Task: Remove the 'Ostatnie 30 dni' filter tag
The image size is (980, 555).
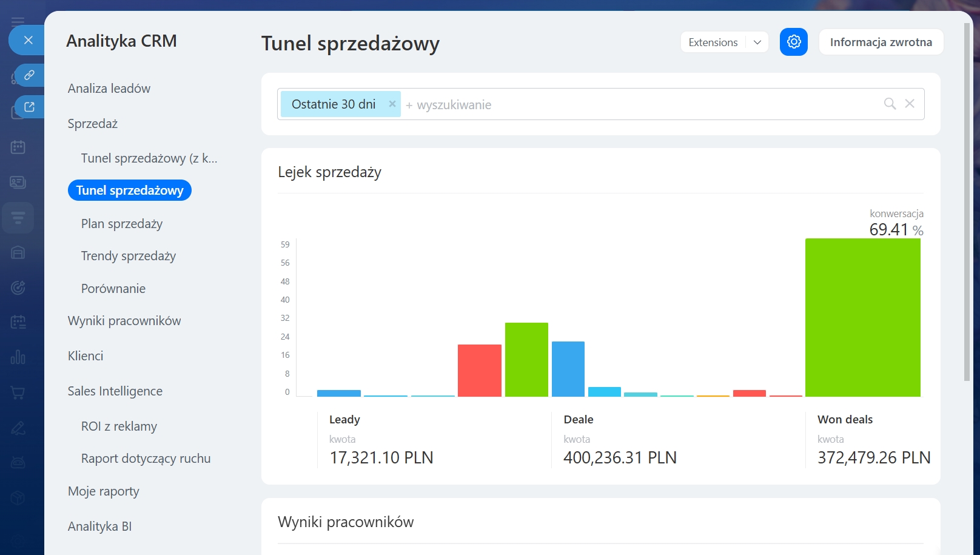Action: tap(392, 104)
